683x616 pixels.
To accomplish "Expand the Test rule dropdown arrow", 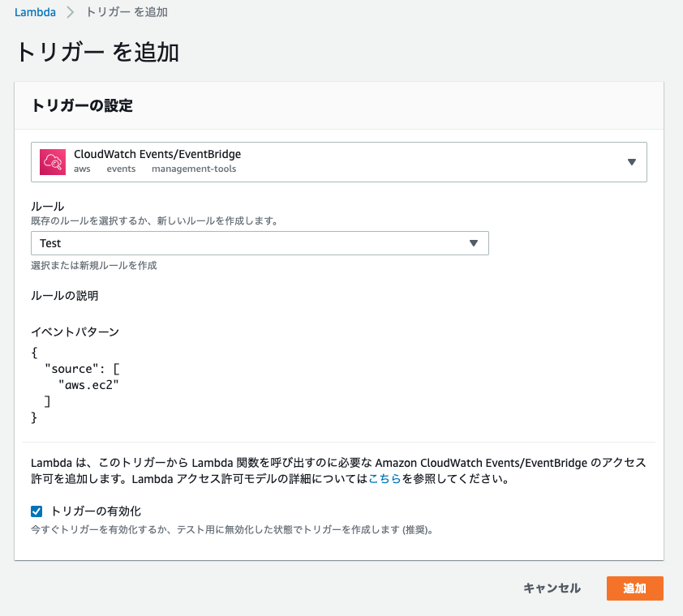I will [474, 243].
